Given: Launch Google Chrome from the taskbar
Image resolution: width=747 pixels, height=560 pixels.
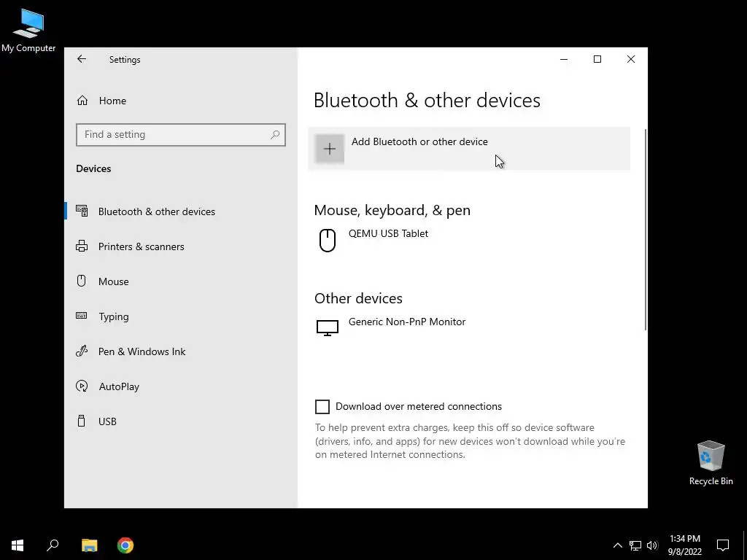Looking at the screenshot, I should pyautogui.click(x=125, y=545).
